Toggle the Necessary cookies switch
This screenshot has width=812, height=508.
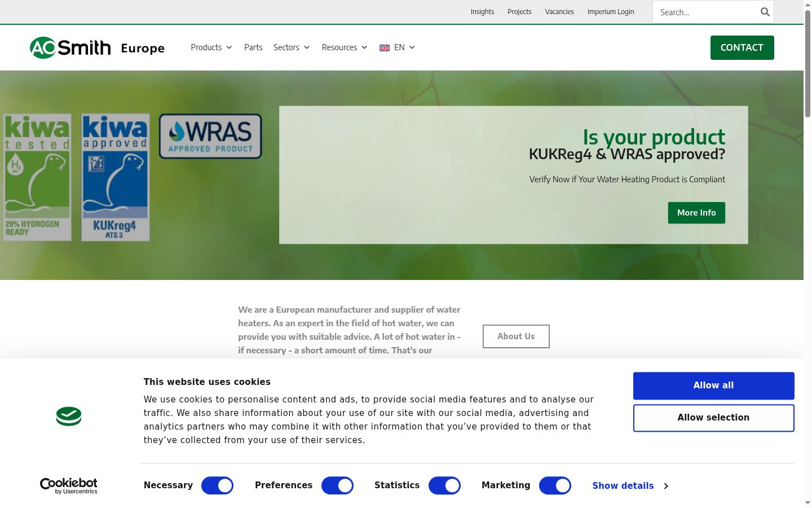(x=217, y=485)
